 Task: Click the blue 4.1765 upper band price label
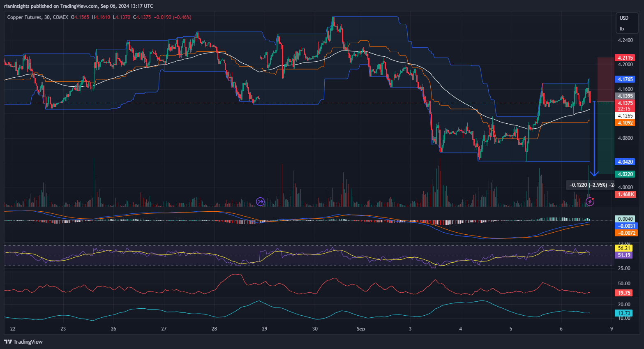click(625, 79)
